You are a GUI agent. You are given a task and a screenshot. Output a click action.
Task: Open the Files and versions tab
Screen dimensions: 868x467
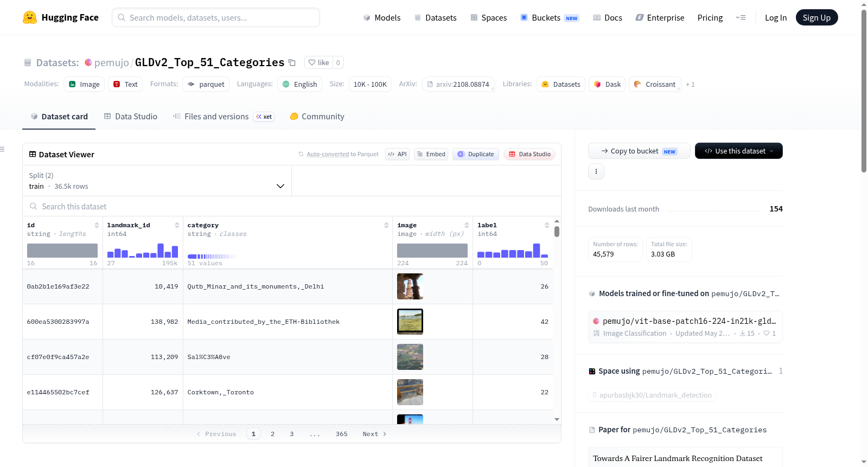tap(223, 116)
